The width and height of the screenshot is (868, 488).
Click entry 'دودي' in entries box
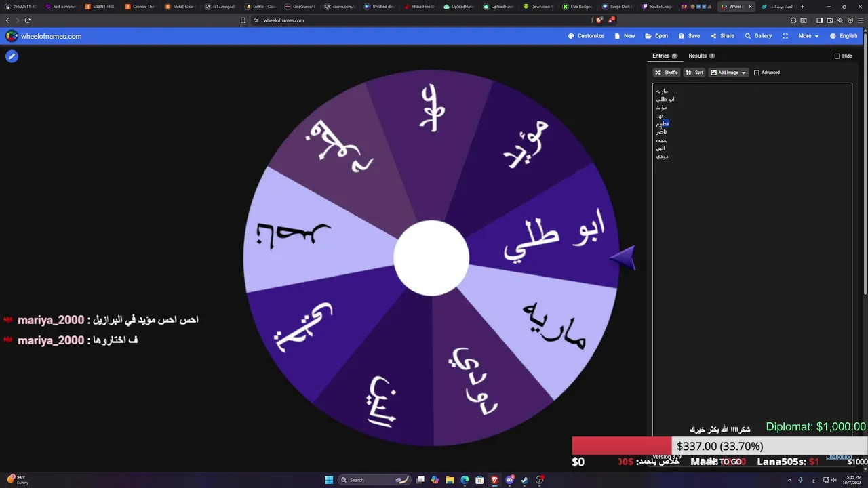(662, 156)
